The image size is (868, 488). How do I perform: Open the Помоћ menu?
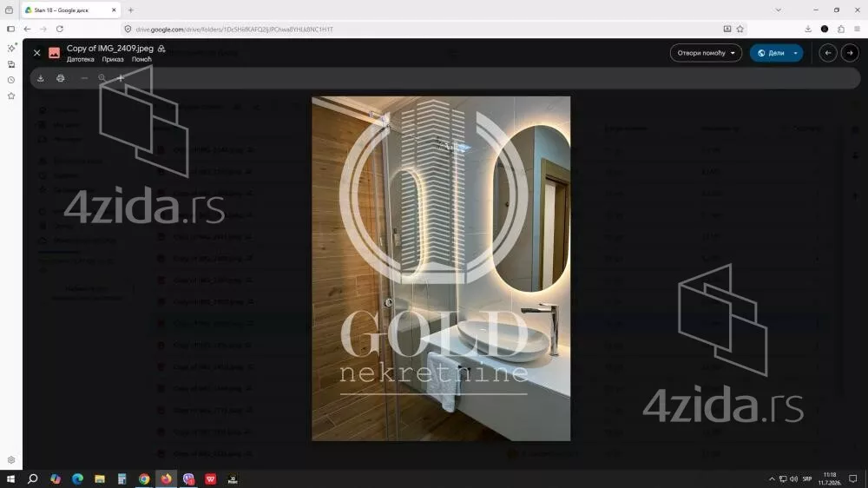141,59
